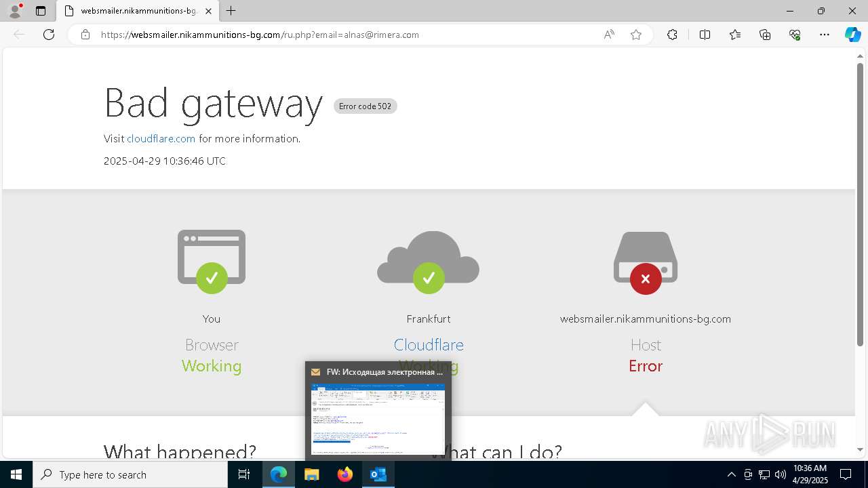The image size is (868, 488).
Task: Open the Collections panel
Action: 765,35
